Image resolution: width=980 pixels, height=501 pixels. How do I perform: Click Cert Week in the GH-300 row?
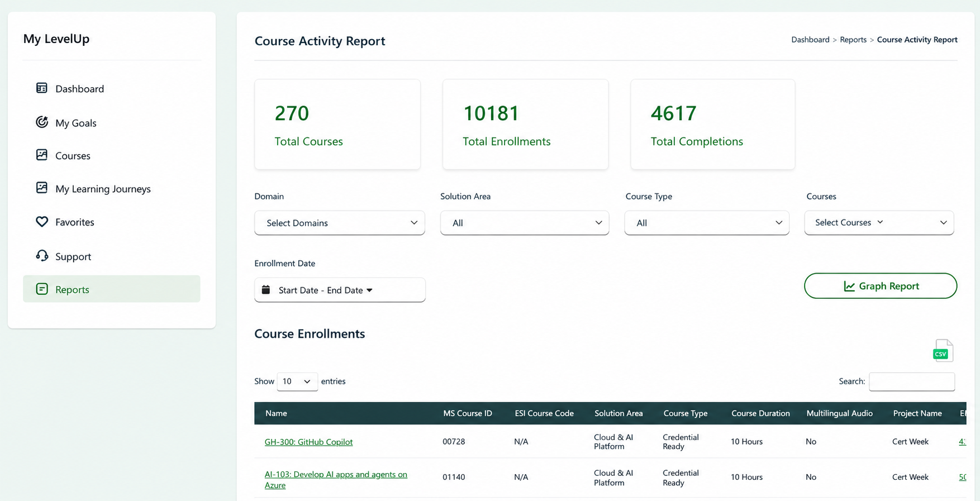(910, 441)
